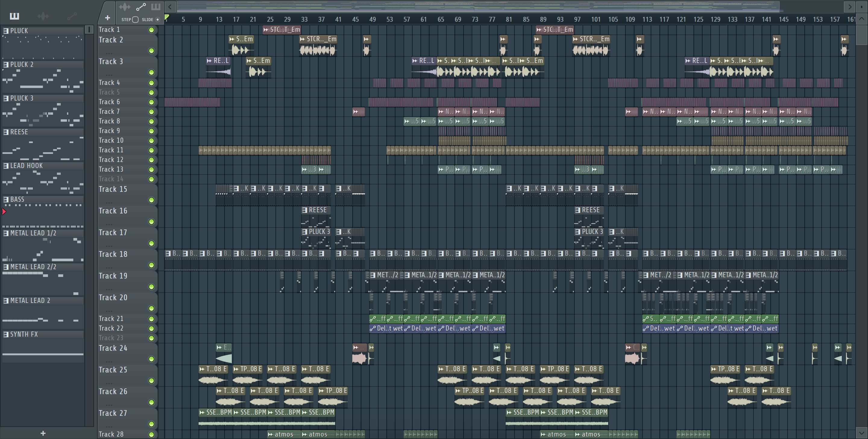The height and width of the screenshot is (439, 868).
Task: Select the Track 24 header label
Action: [113, 348]
